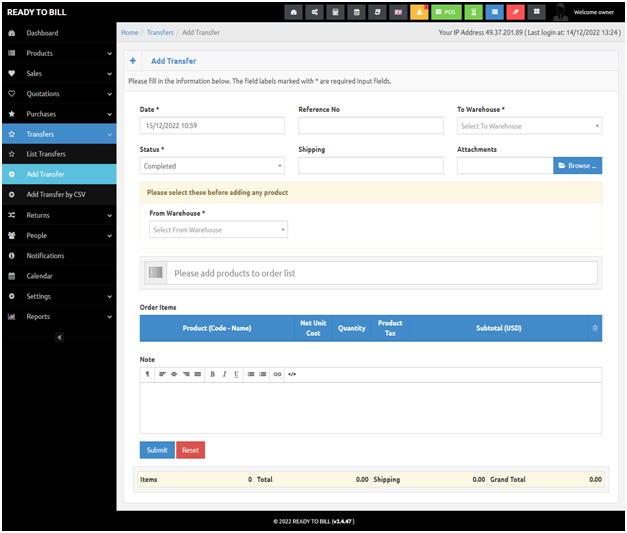
Task: Open List Transfers in sidebar
Action: point(59,154)
